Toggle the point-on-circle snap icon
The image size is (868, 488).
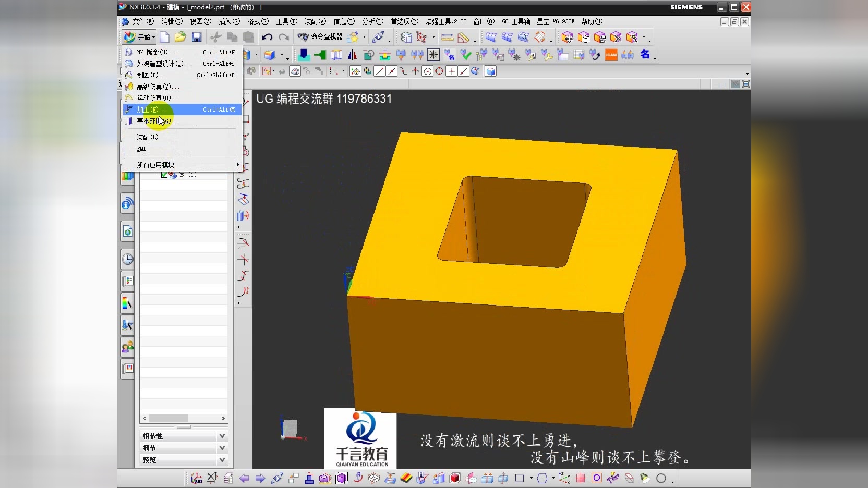(428, 71)
